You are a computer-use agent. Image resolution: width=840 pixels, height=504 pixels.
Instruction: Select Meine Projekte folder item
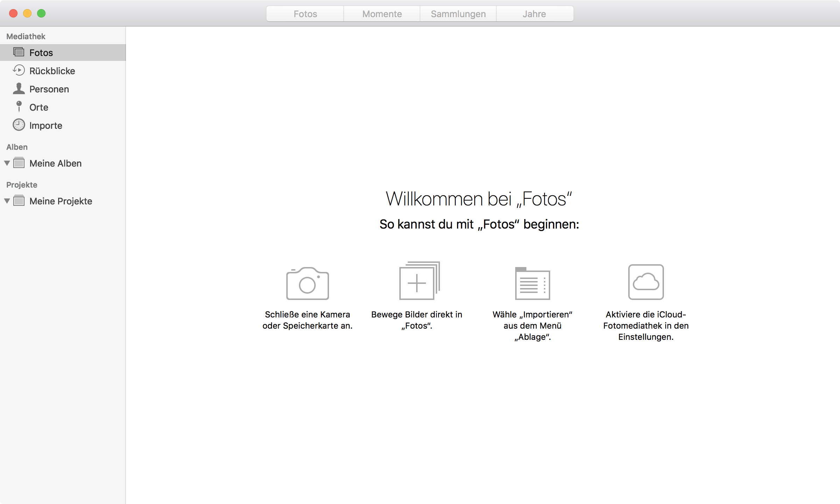[61, 201]
